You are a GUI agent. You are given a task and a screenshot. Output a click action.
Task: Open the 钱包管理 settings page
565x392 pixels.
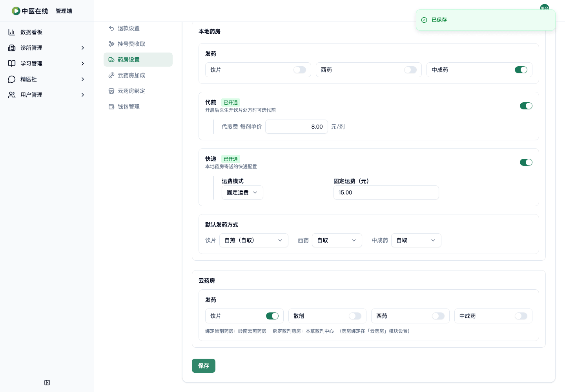pyautogui.click(x=138, y=107)
